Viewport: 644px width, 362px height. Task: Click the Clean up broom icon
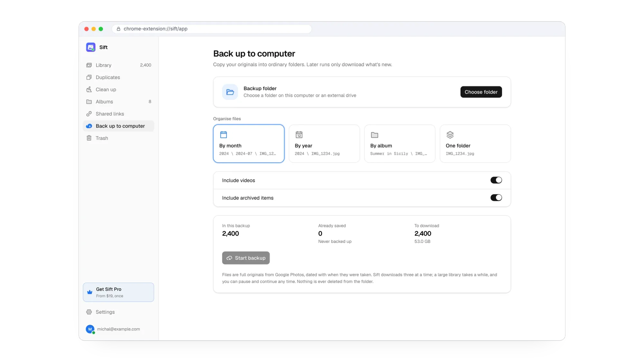pyautogui.click(x=89, y=89)
